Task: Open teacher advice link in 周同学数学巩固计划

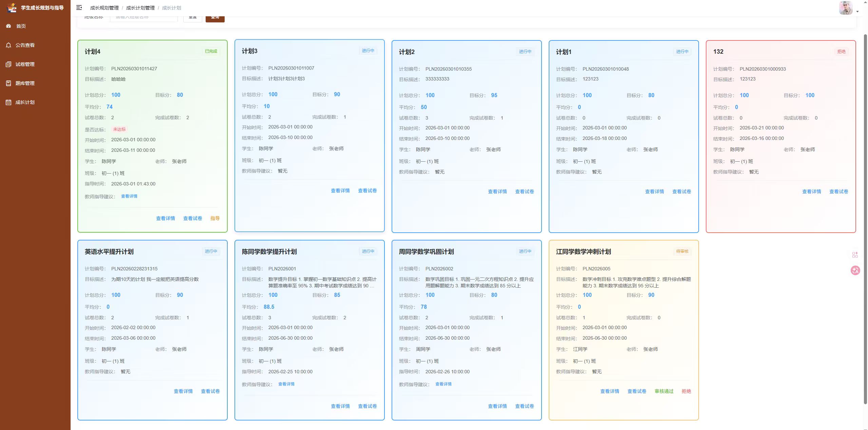Action: [x=444, y=384]
